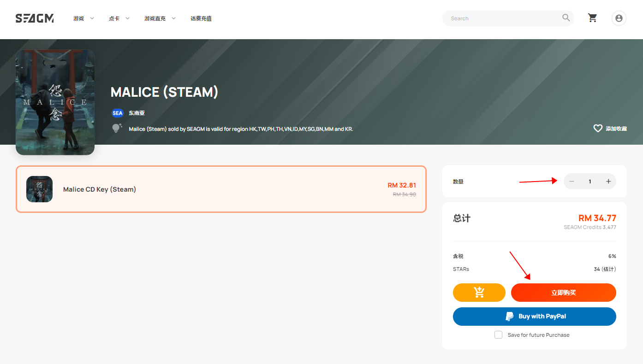Click the large Malice game cover image
643x364 pixels.
pos(55,102)
